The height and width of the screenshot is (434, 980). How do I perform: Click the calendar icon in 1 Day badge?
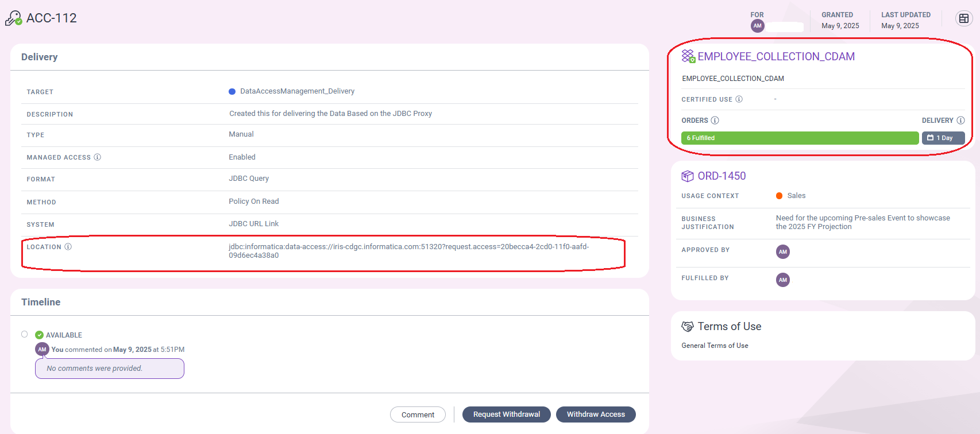coord(930,138)
